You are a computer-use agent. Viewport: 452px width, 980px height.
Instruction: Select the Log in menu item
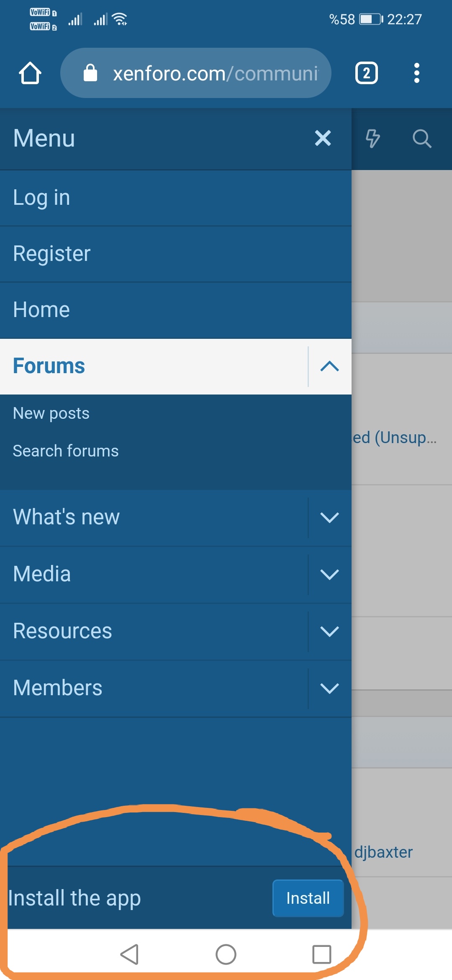(x=176, y=198)
